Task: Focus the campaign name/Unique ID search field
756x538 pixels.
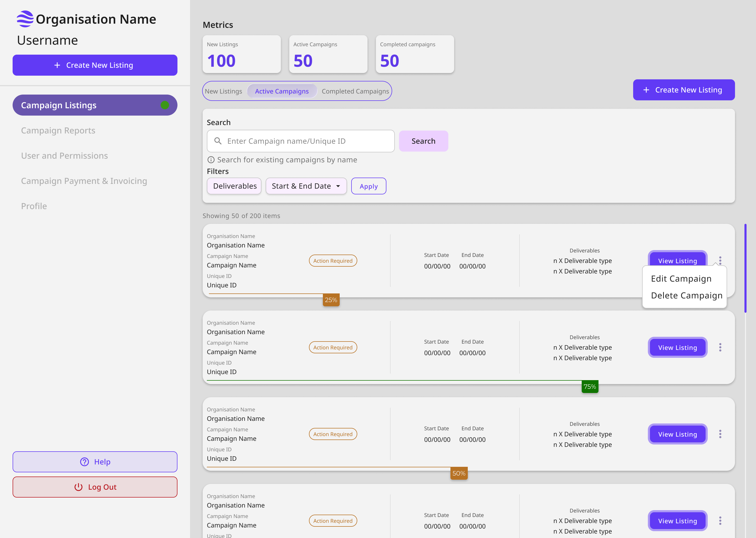Action: click(x=301, y=141)
